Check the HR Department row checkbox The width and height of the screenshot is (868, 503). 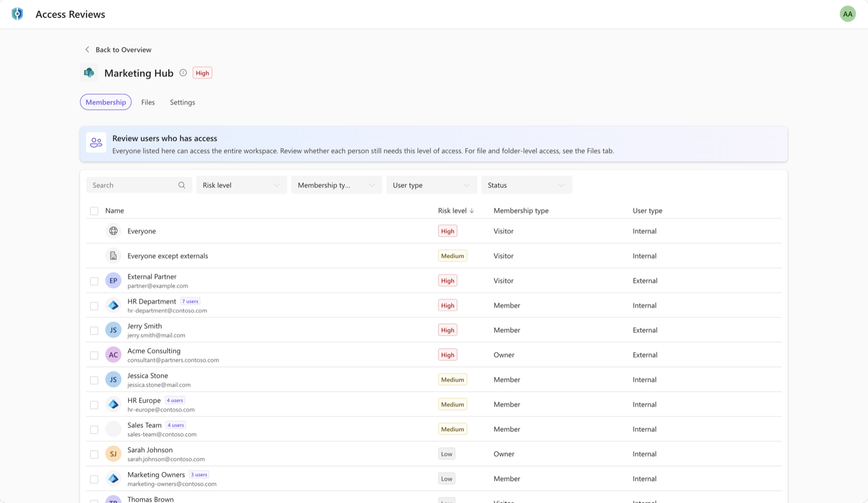(x=94, y=306)
